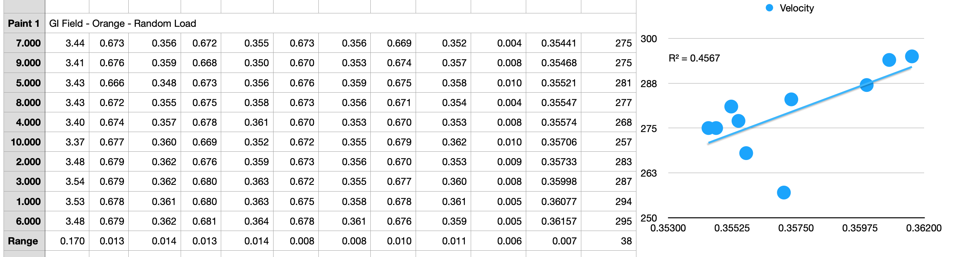The width and height of the screenshot is (980, 257).
Task: Click cell with velocity 257
Action: click(608, 142)
